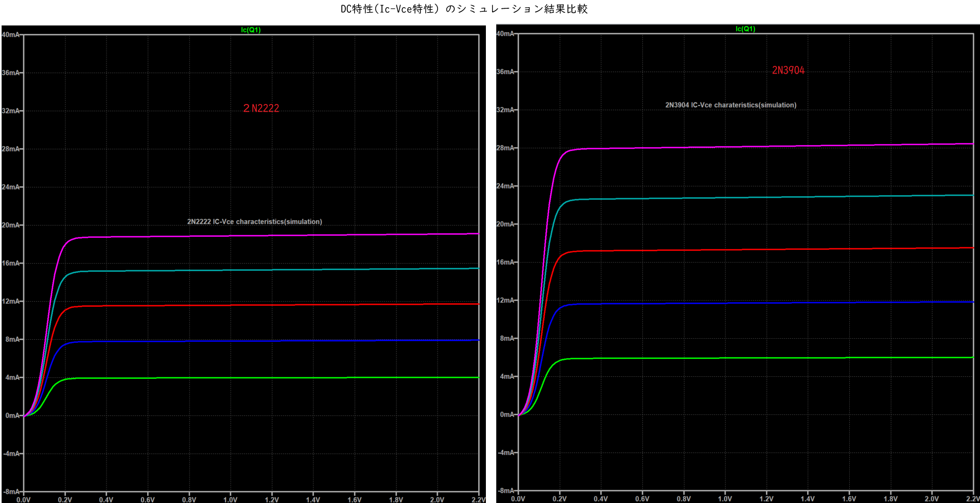This screenshot has height=503, width=980.
Task: Click 32mA axis label in 2N3904 plot
Action: [x=505, y=110]
